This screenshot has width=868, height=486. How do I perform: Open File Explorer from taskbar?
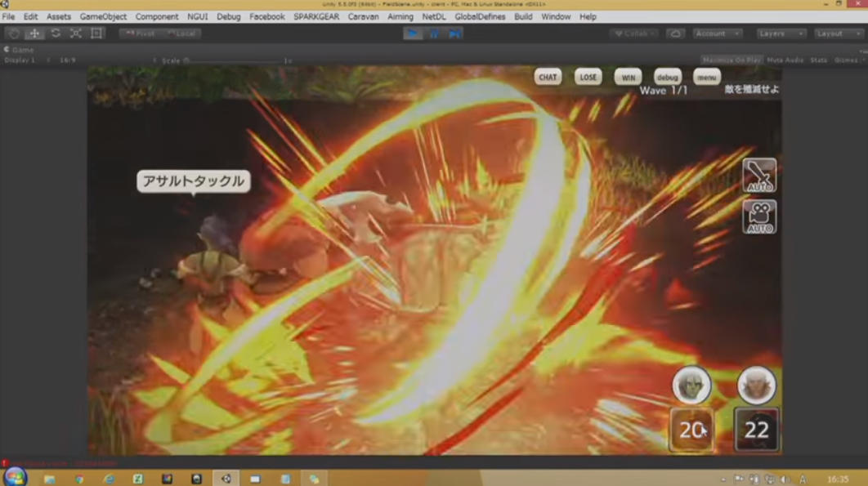coord(49,479)
